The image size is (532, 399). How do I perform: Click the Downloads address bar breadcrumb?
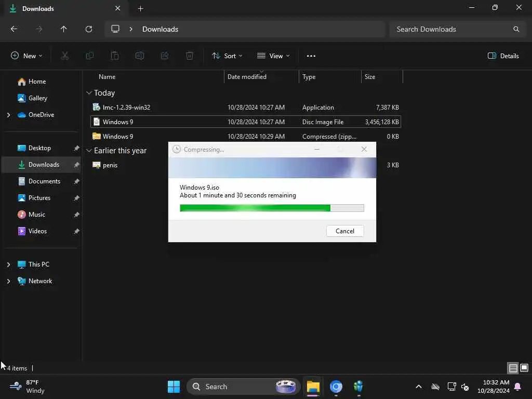[x=160, y=29]
